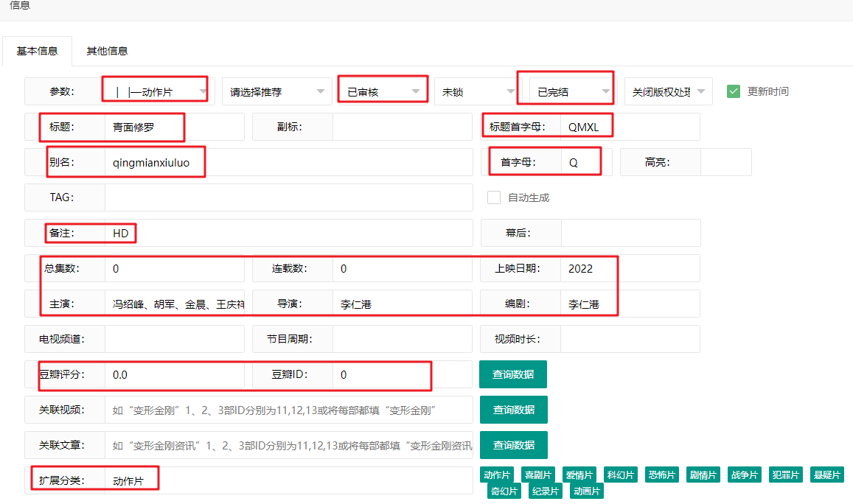Click the 关联视频 input field
Image resolution: width=853 pixels, height=504 pixels.
(288, 410)
